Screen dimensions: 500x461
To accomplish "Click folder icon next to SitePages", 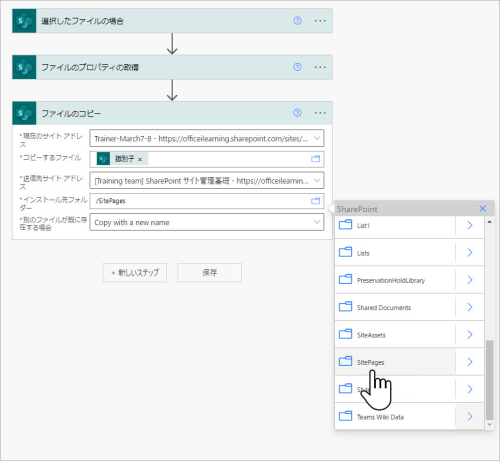I will pos(345,361).
